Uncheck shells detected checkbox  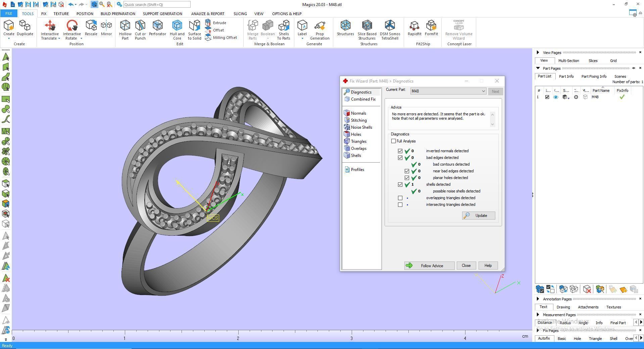click(x=400, y=185)
